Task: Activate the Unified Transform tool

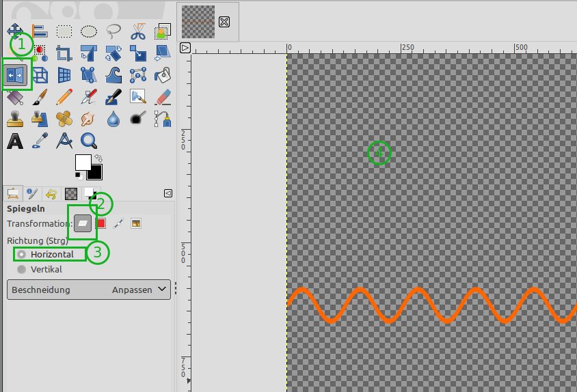Action: [89, 53]
